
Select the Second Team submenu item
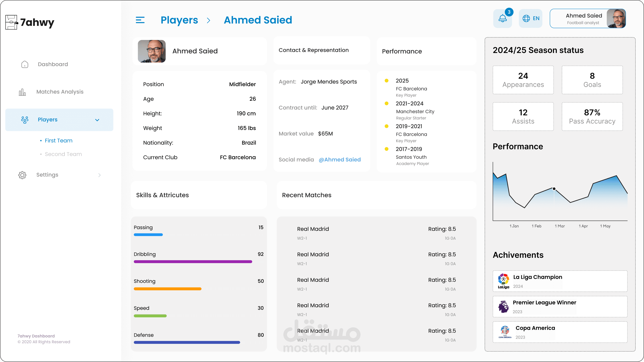tap(63, 154)
